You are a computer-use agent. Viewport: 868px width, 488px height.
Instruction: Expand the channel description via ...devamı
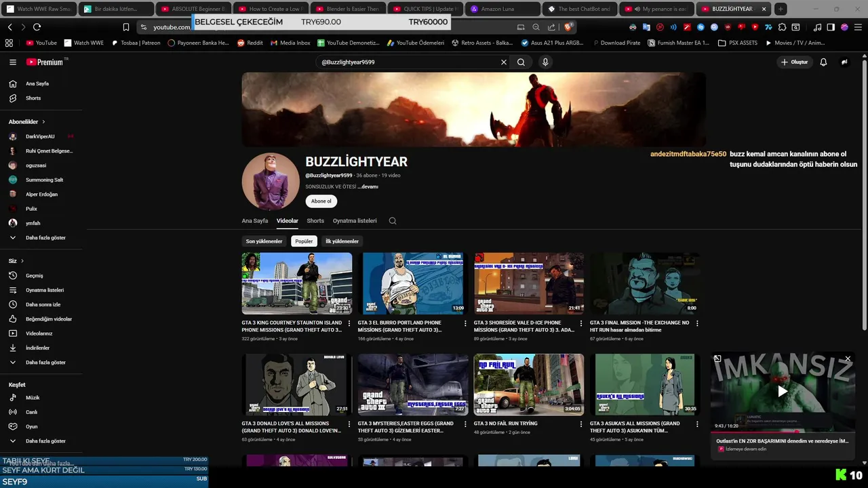coord(368,186)
